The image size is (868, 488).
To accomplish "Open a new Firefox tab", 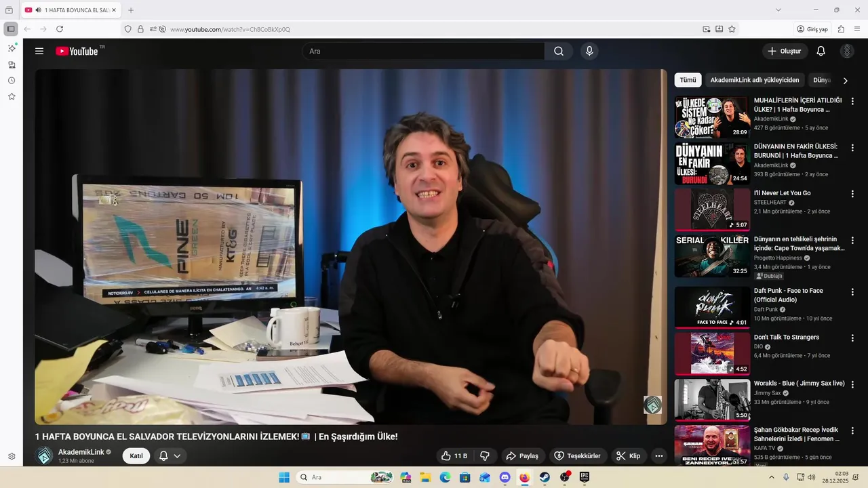I will [x=131, y=10].
